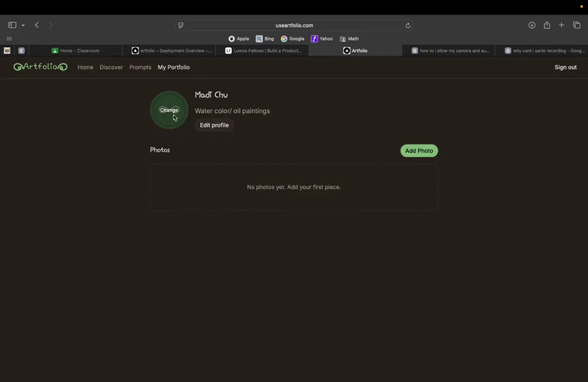Open the Bing bookmark
Viewport: 588px width, 382px height.
click(265, 39)
